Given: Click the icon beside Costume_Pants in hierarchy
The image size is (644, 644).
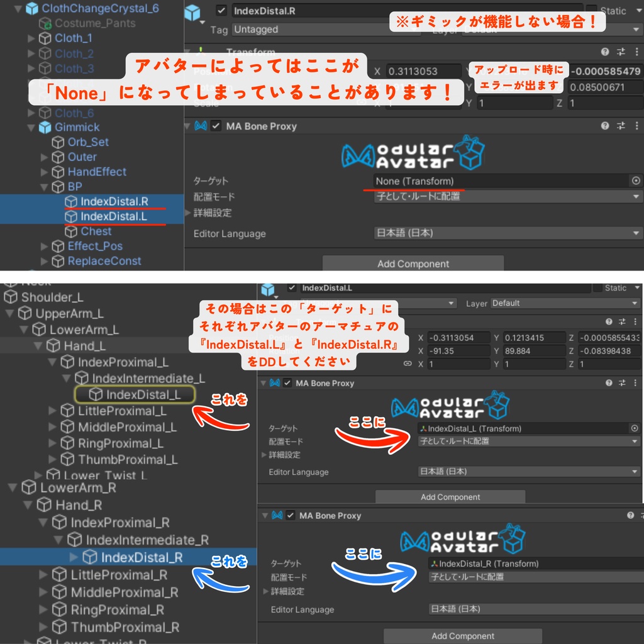Looking at the screenshot, I should (x=44, y=24).
